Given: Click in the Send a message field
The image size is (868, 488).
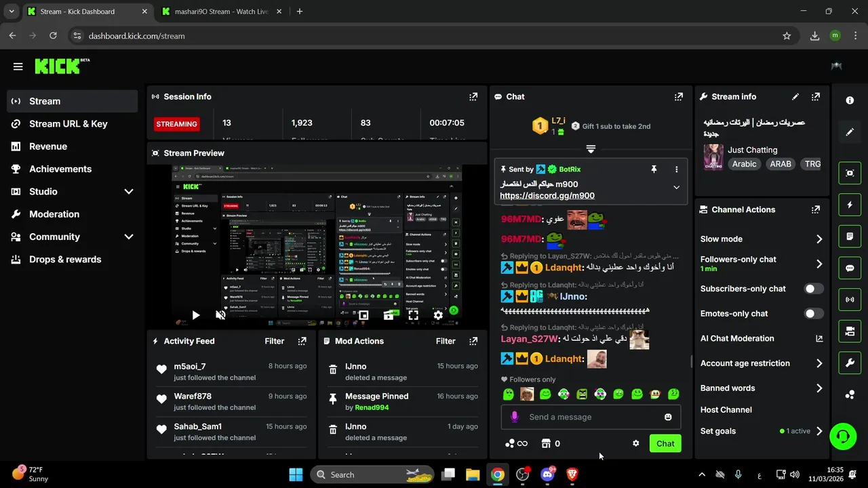Looking at the screenshot, I should [590, 417].
